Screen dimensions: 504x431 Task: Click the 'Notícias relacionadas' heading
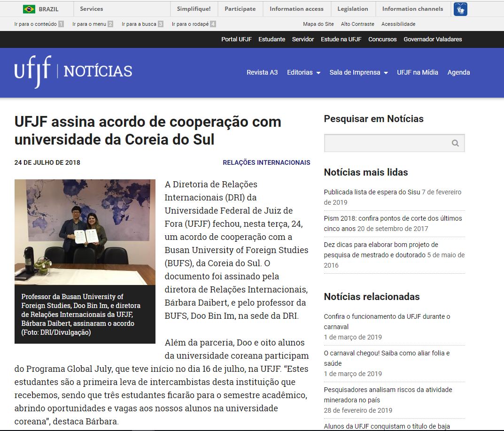(x=372, y=297)
